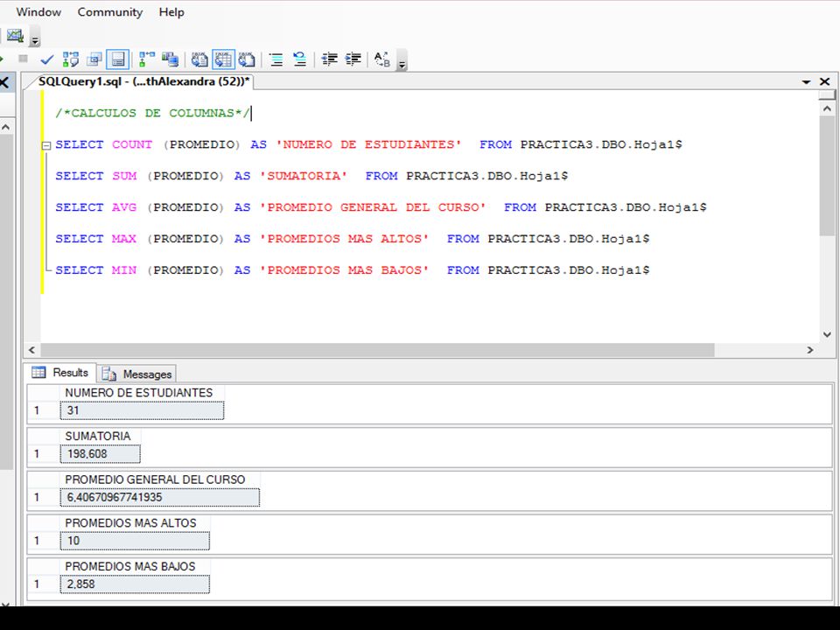Click Display Estimated Execution Plan icon
Image resolution: width=840 pixels, height=630 pixels.
(70, 59)
